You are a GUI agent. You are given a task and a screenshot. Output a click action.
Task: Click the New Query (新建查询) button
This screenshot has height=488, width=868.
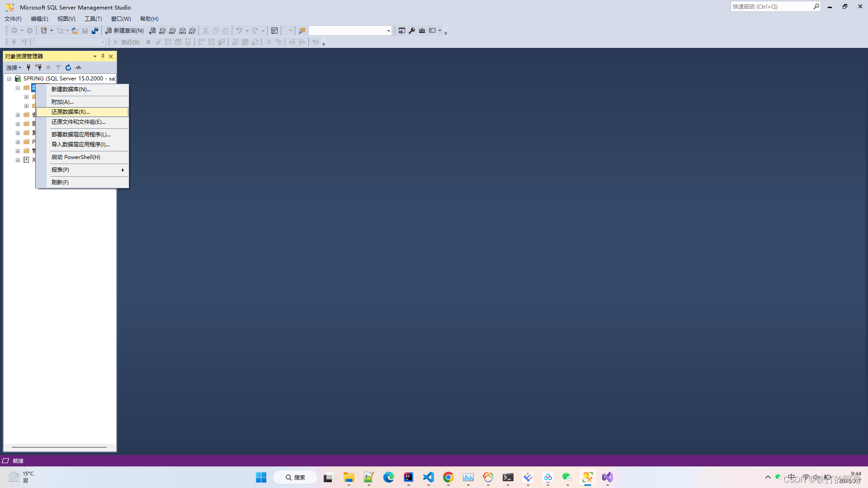click(x=125, y=31)
